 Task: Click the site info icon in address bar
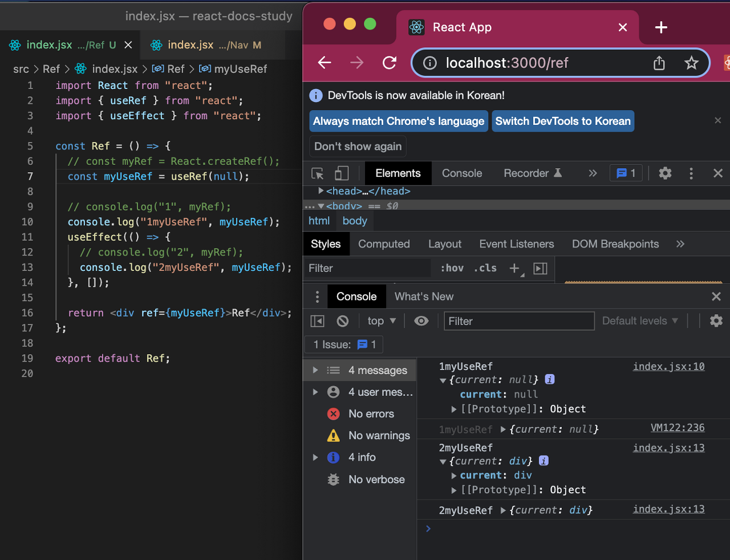coord(430,63)
